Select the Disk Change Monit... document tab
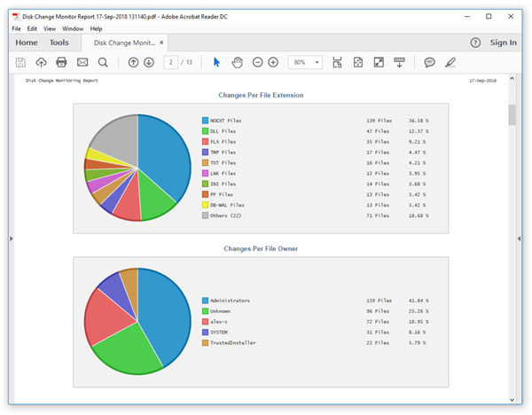532x415 pixels. click(124, 43)
